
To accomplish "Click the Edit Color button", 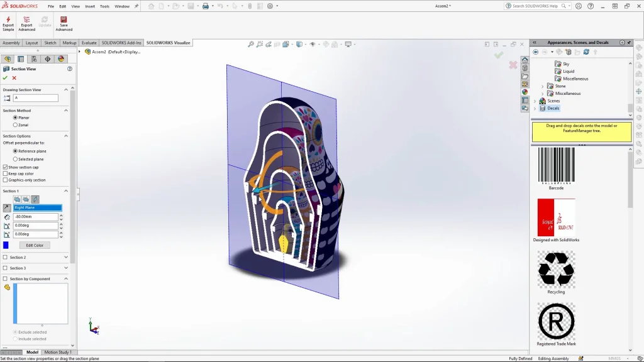I will click(x=35, y=245).
